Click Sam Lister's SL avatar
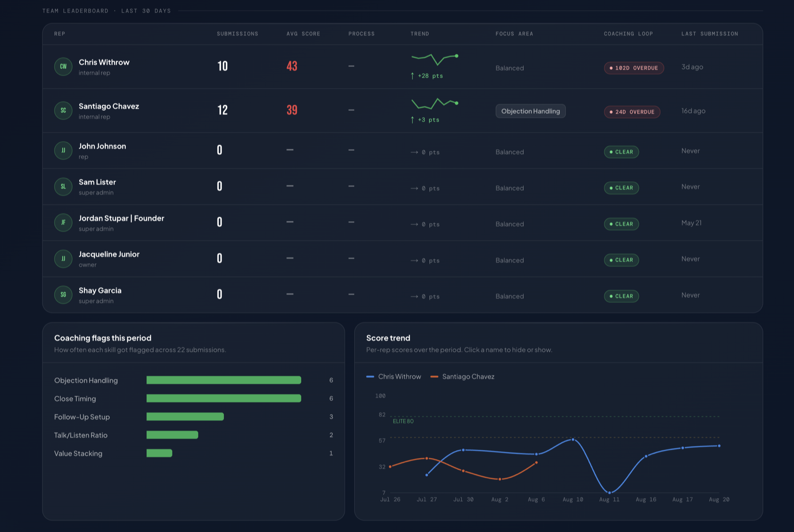The image size is (794, 532). (63, 187)
